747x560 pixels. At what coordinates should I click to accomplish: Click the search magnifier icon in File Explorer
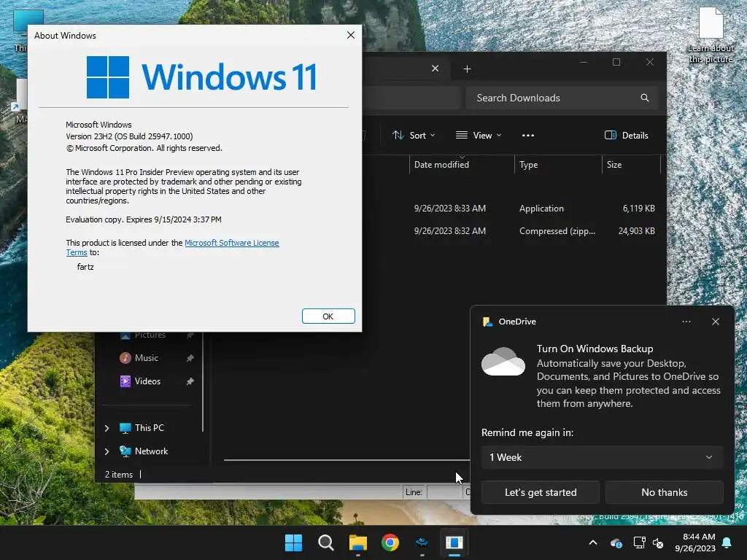pos(645,98)
